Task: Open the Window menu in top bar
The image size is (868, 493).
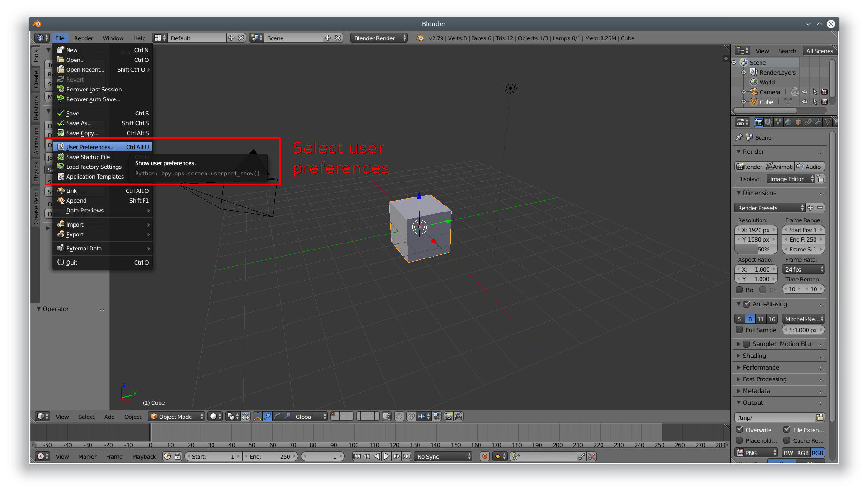Action: coord(113,38)
